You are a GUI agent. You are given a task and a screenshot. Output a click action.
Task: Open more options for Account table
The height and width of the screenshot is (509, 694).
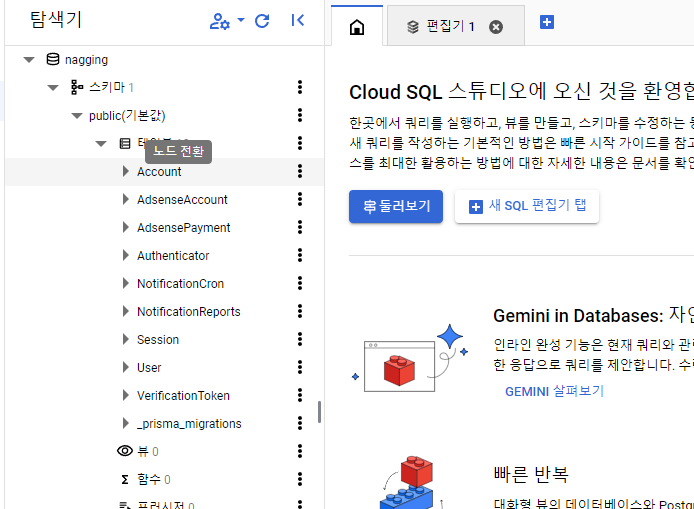pyautogui.click(x=300, y=171)
